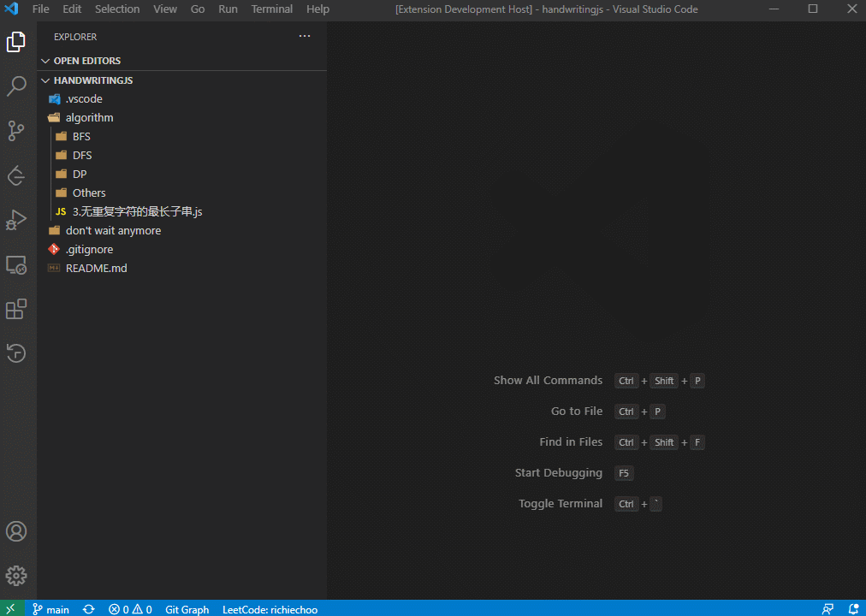Open the Source Control view icon
Image resolution: width=866 pixels, height=616 pixels.
16,131
